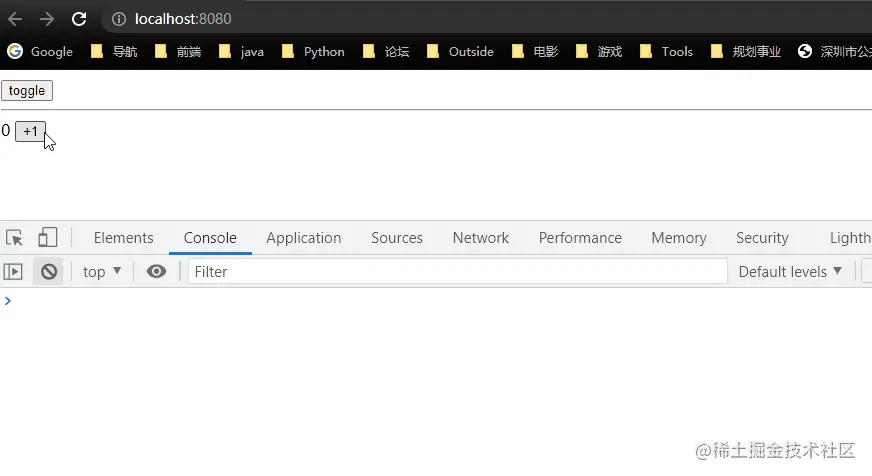The height and width of the screenshot is (476, 872).
Task: Switch to the Lighthouse tab
Action: (850, 238)
